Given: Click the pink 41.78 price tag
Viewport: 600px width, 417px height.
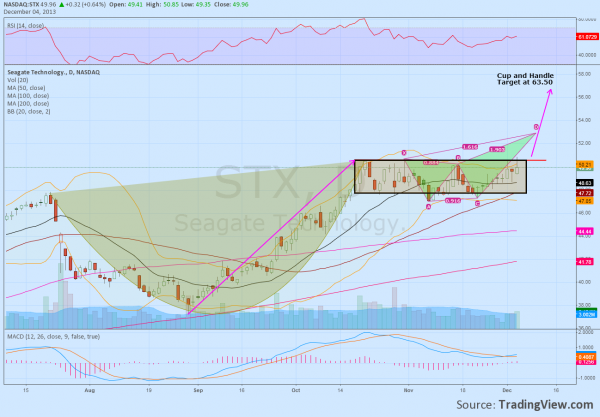Looking at the screenshot, I should coord(585,262).
